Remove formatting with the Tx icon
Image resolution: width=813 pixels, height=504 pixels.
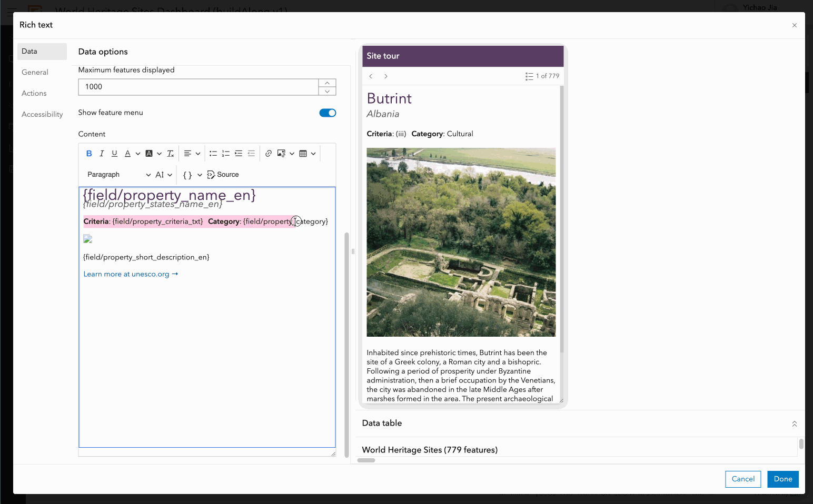[x=171, y=154]
